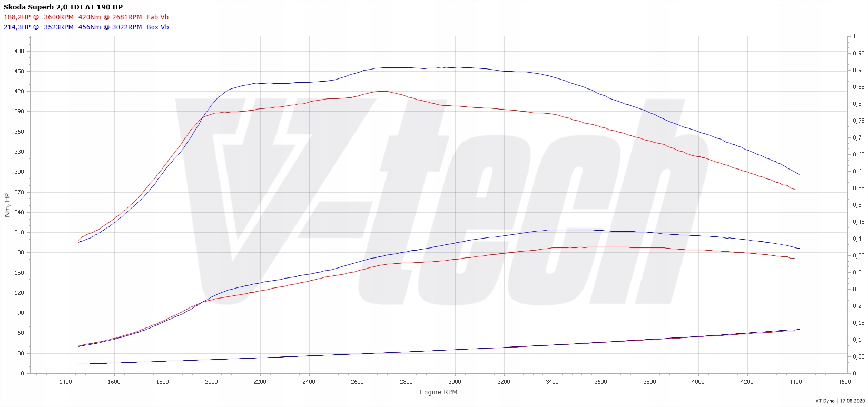Click the 1400 label on the RPM axis
The height and width of the screenshot is (407, 868).
pyautogui.click(x=65, y=382)
